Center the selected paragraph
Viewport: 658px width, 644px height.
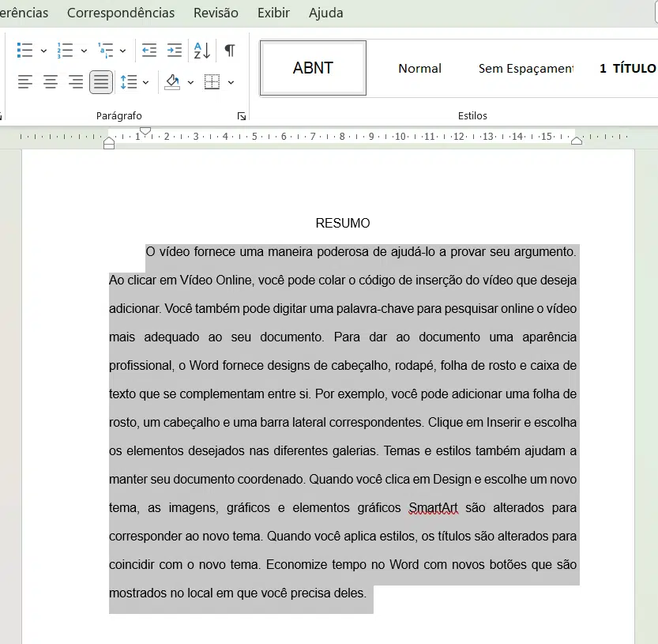point(51,81)
